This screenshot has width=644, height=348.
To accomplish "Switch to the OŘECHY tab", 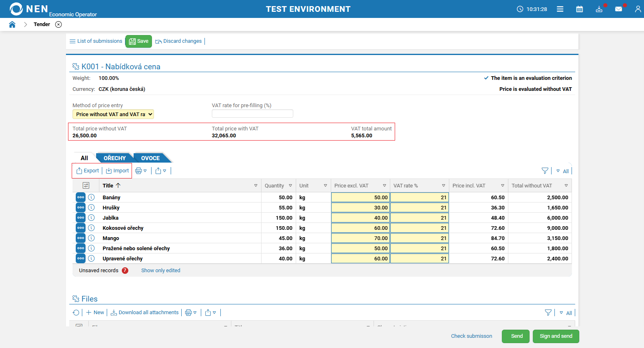I will [x=114, y=158].
